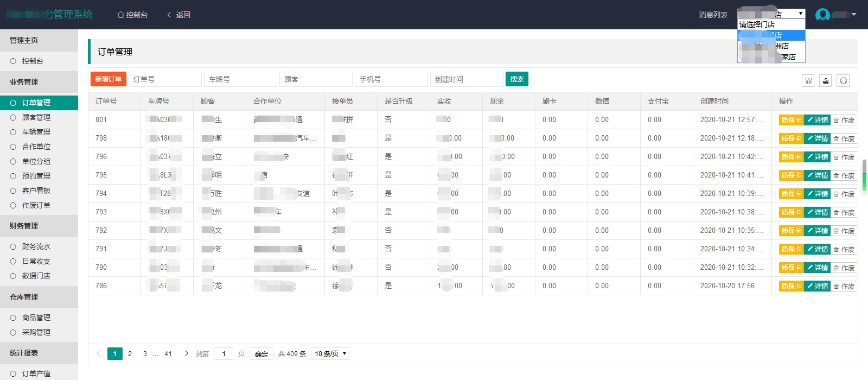Expand the user account menu arrow
Image resolution: width=868 pixels, height=380 pixels.
(x=854, y=15)
